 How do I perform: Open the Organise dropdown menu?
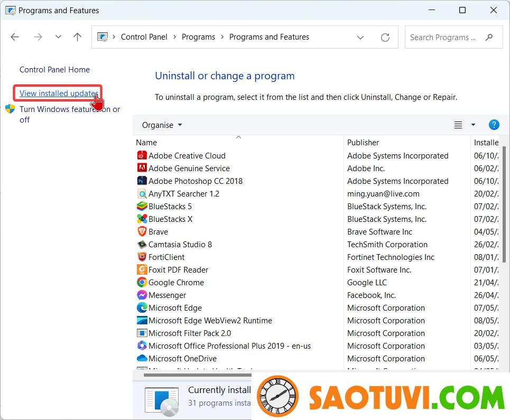coord(162,125)
